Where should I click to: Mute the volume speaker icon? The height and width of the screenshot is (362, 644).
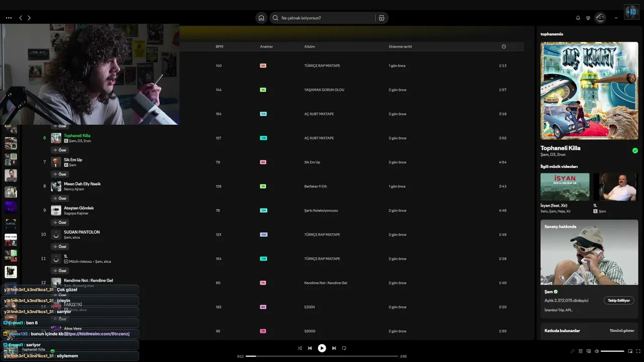pyautogui.click(x=597, y=351)
